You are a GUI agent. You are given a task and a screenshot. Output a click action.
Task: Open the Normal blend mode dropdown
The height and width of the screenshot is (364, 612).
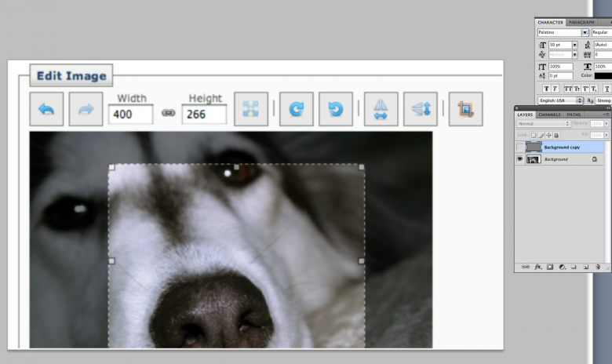[x=544, y=124]
